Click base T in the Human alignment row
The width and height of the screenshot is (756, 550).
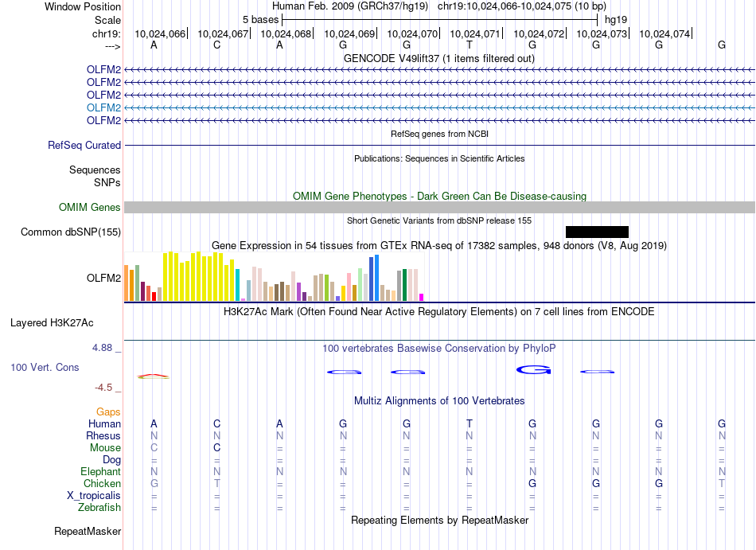pos(470,423)
